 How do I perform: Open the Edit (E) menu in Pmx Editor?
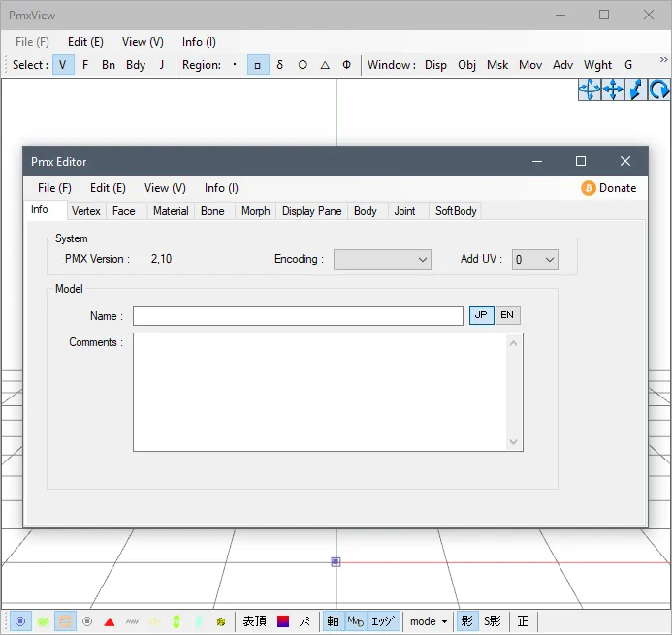click(108, 188)
